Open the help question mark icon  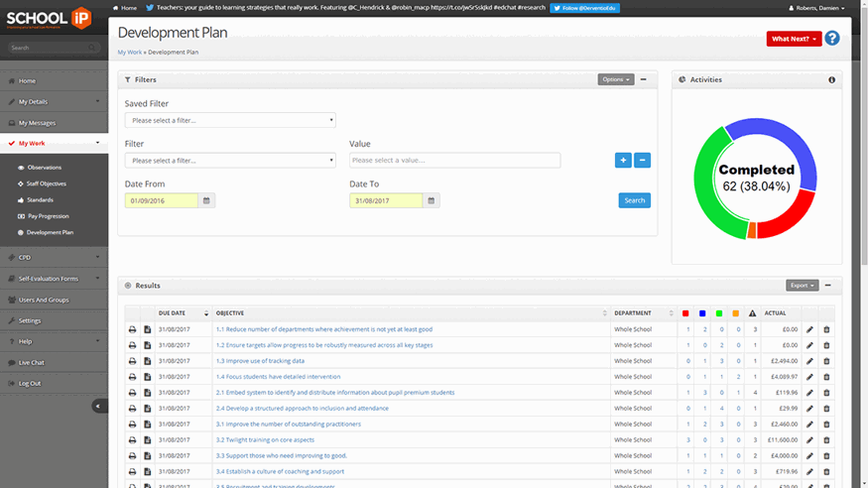831,38
